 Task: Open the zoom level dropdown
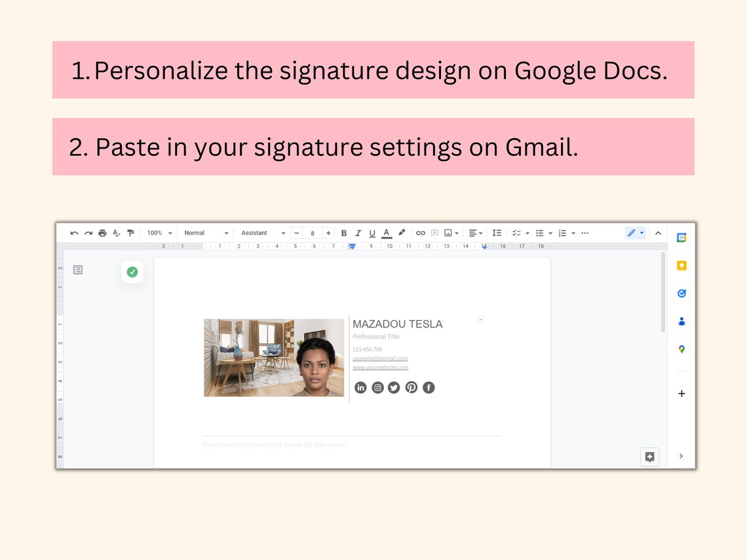click(157, 233)
